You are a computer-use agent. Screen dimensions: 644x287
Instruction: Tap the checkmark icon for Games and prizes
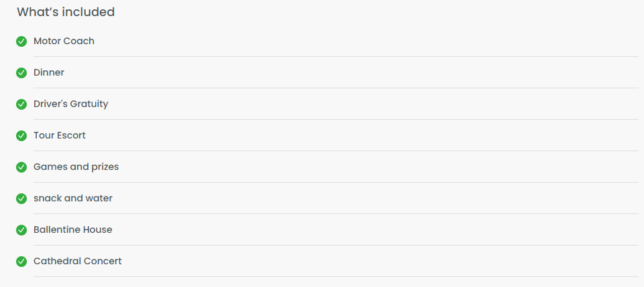(21, 167)
